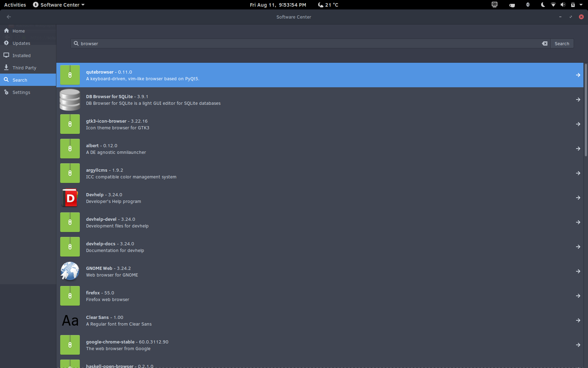Open DB Browser for SQLite details arrow

tap(578, 100)
